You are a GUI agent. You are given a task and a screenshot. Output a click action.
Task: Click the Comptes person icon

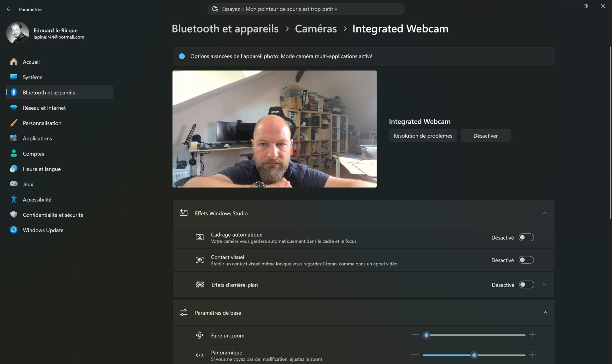pos(13,154)
